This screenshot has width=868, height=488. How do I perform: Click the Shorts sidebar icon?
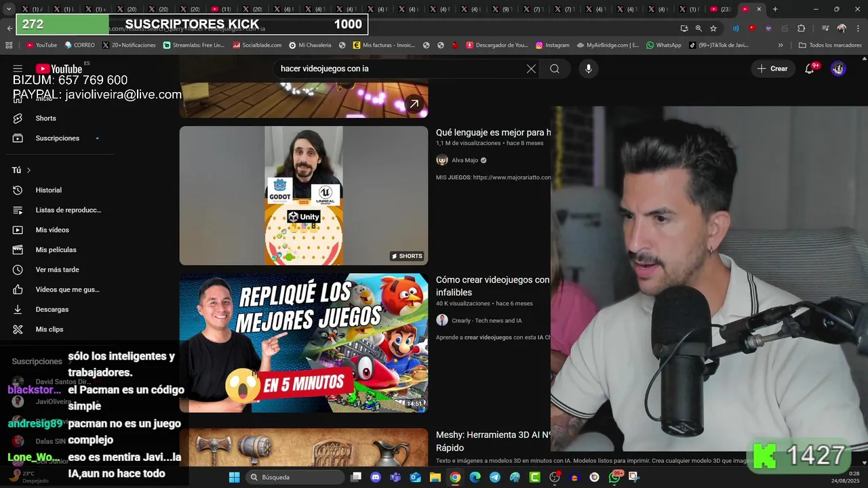tap(18, 118)
